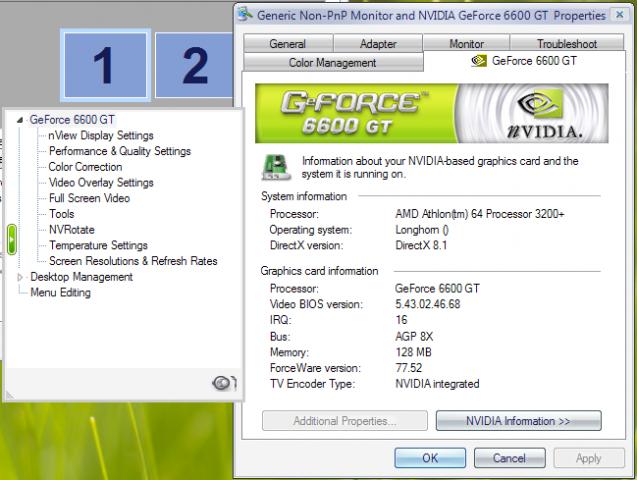This screenshot has height=480, width=637.
Task: Open the Tools tree item
Action: [x=61, y=214]
